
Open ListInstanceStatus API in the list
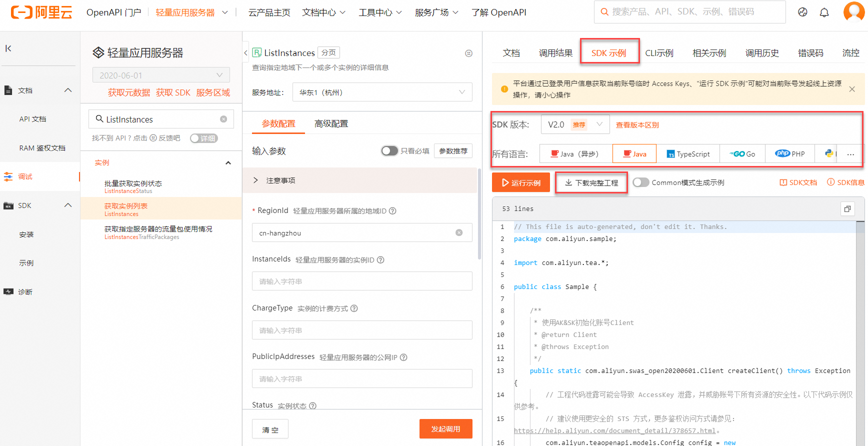click(160, 186)
